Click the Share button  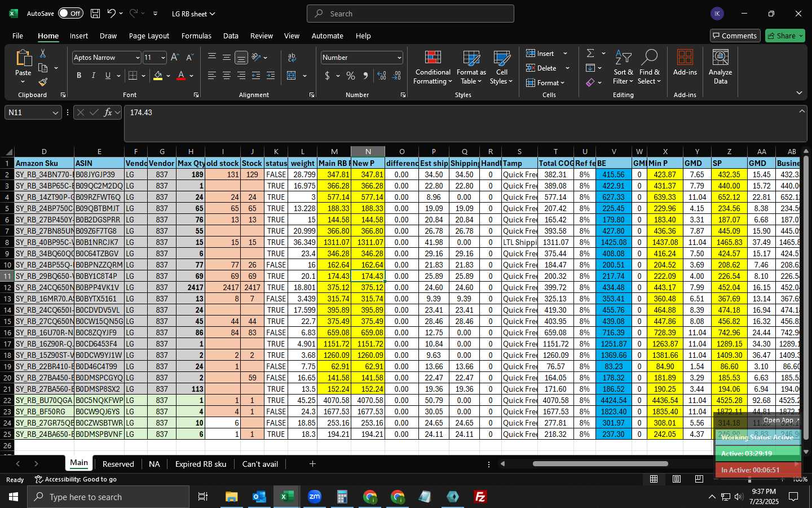pyautogui.click(x=785, y=36)
